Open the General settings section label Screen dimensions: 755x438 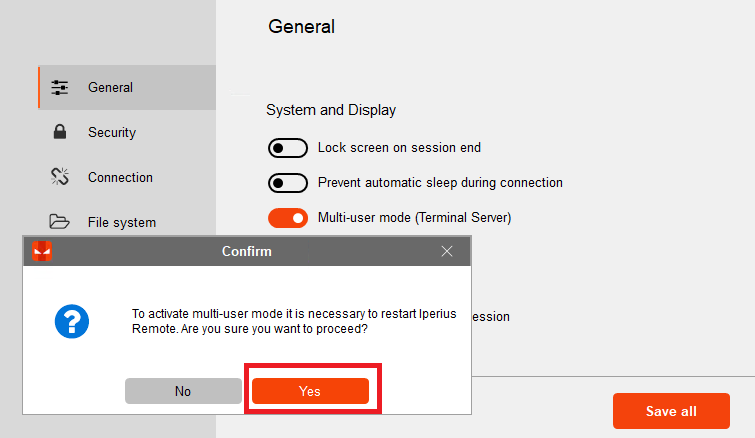pos(110,88)
